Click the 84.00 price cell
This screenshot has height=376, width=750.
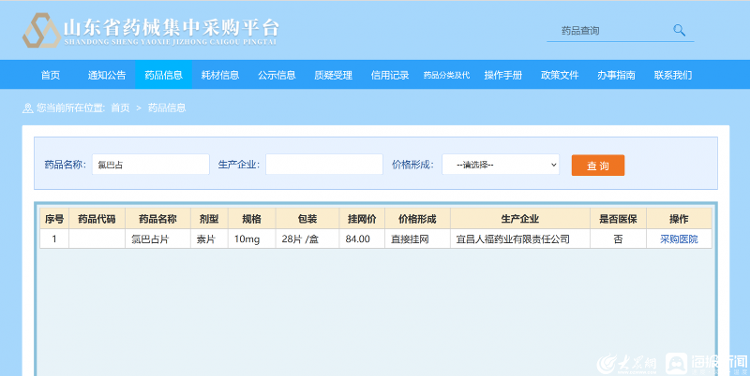click(362, 239)
